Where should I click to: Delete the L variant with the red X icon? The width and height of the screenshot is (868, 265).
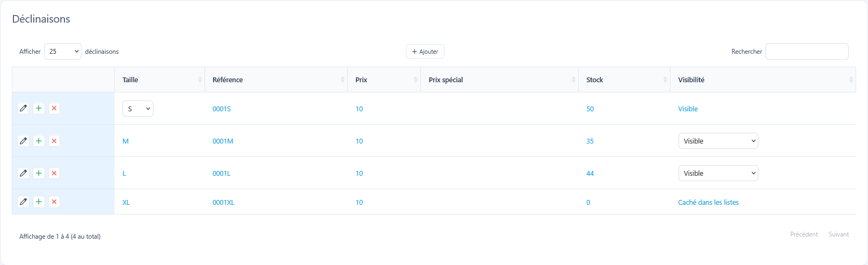(x=54, y=173)
